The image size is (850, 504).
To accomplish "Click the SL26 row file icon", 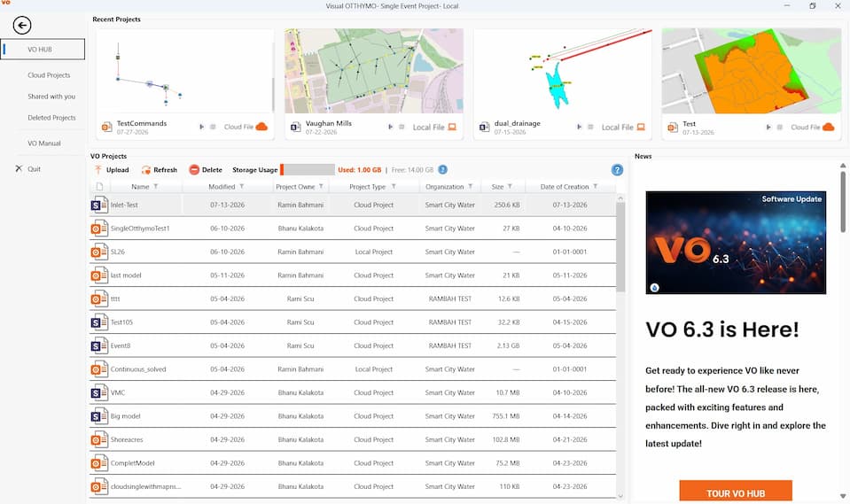I will click(99, 252).
